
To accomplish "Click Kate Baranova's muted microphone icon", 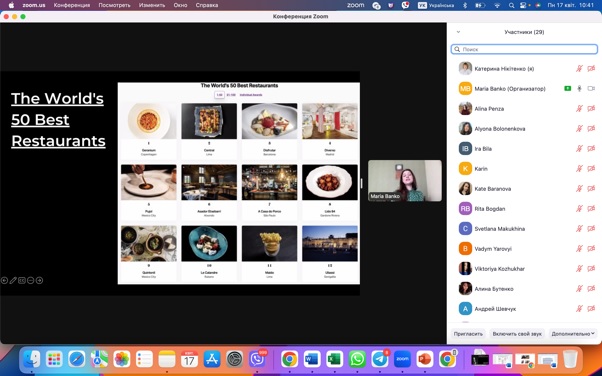I will pos(579,189).
